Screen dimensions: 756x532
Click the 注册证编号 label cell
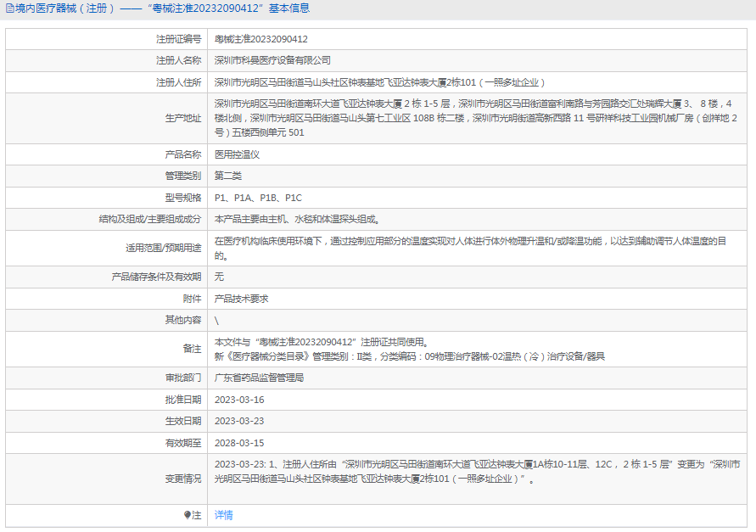point(178,39)
